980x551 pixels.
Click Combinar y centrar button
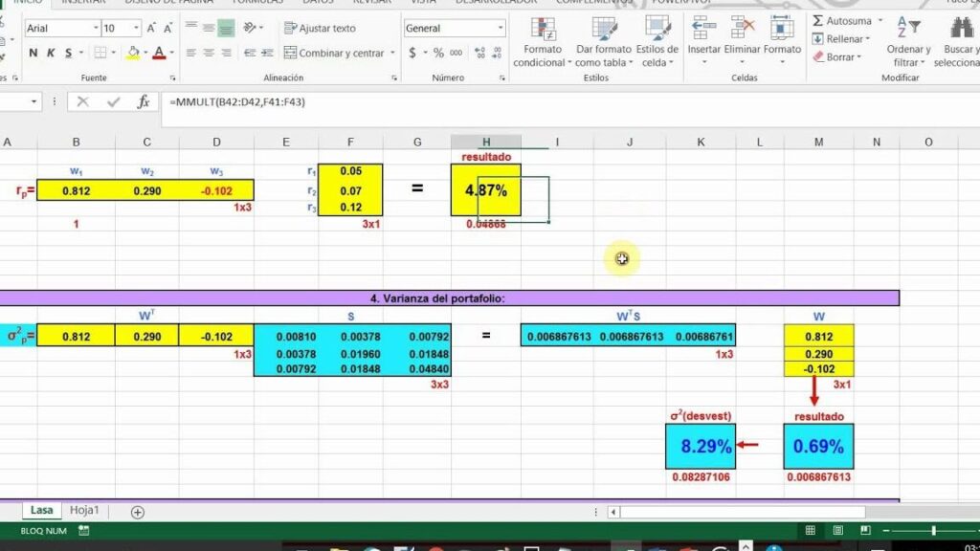334,54
